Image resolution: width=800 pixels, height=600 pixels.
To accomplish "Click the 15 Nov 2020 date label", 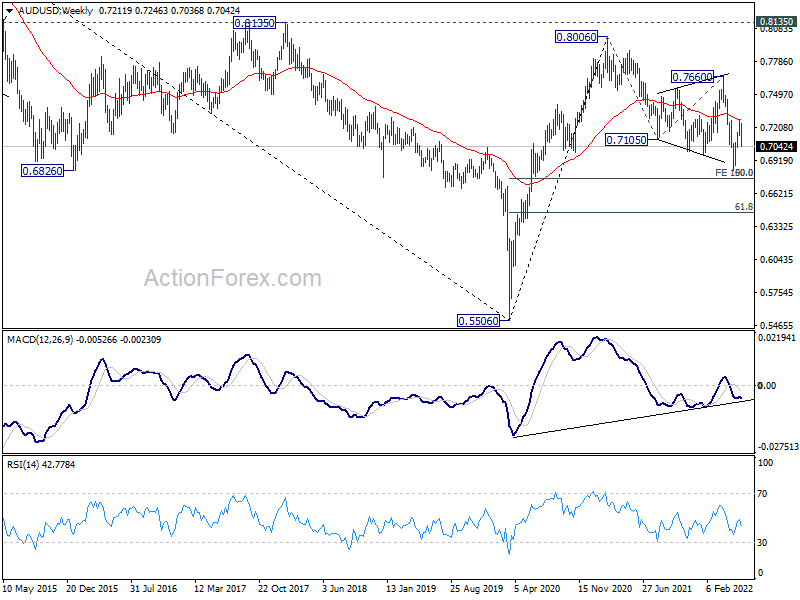I will (x=604, y=589).
